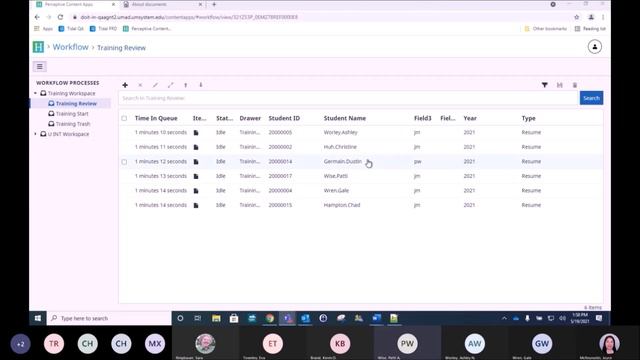Sort by Student Name column header
Viewport: 640px width, 360px height.
[x=345, y=118]
